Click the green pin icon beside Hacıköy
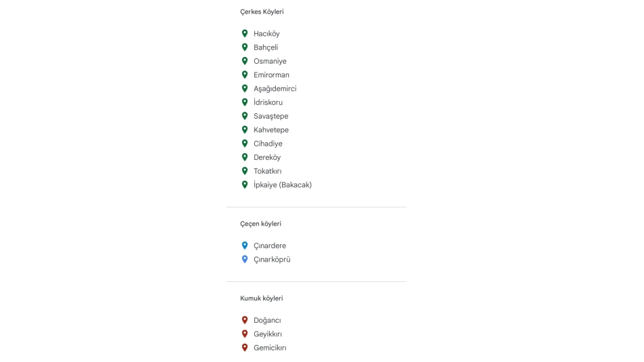The image size is (644, 362). tap(245, 34)
